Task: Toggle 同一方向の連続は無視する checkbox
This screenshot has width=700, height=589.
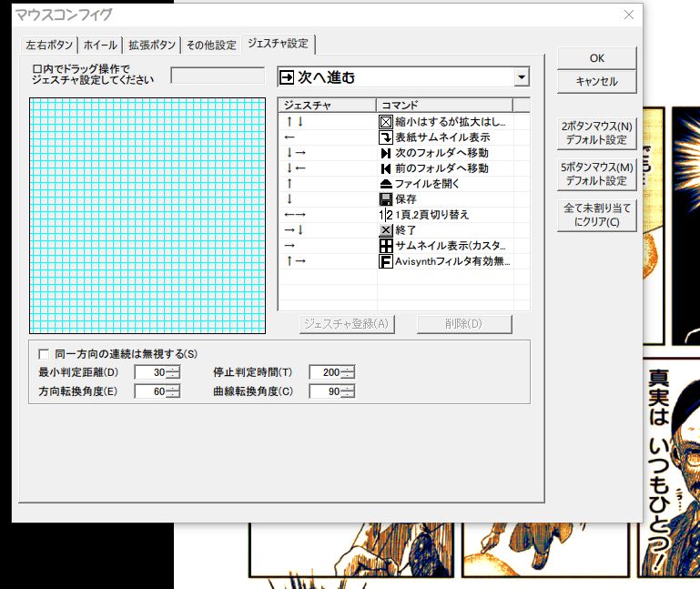Action: [44, 354]
